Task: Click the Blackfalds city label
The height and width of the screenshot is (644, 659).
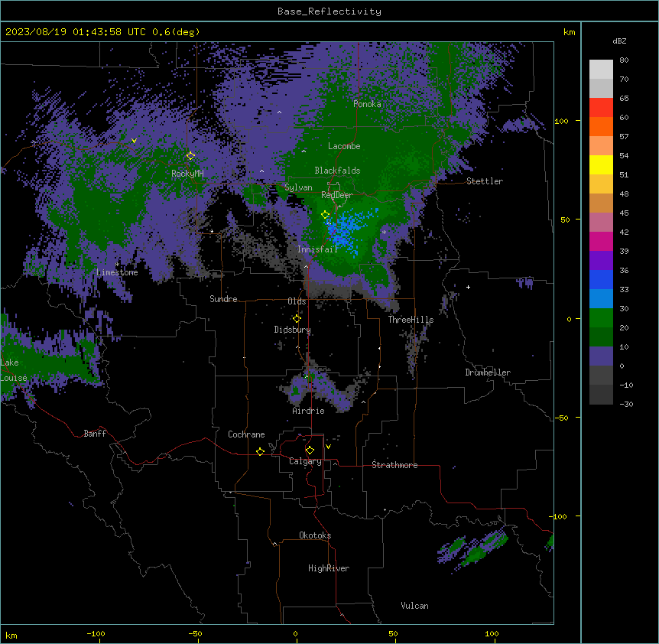Action: pos(337,171)
